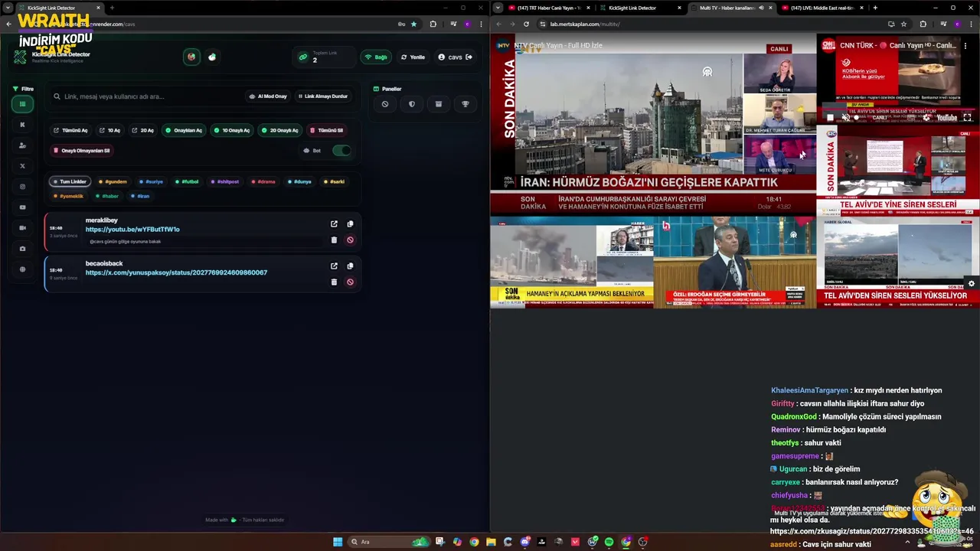The height and width of the screenshot is (551, 980).
Task: Click Bağlı connection status button
Action: 375,57
